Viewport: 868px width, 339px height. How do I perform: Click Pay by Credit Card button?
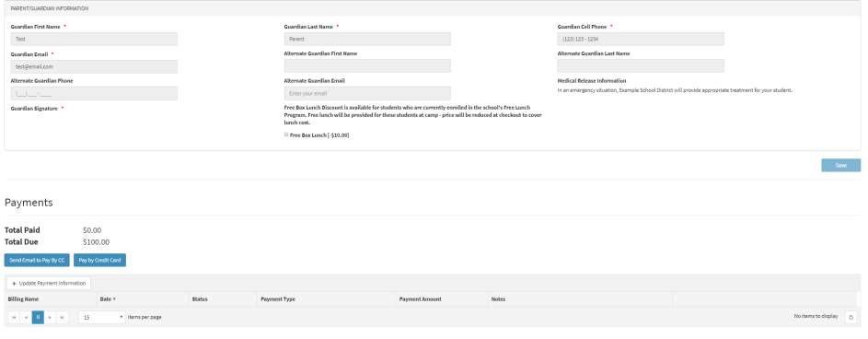tap(99, 261)
